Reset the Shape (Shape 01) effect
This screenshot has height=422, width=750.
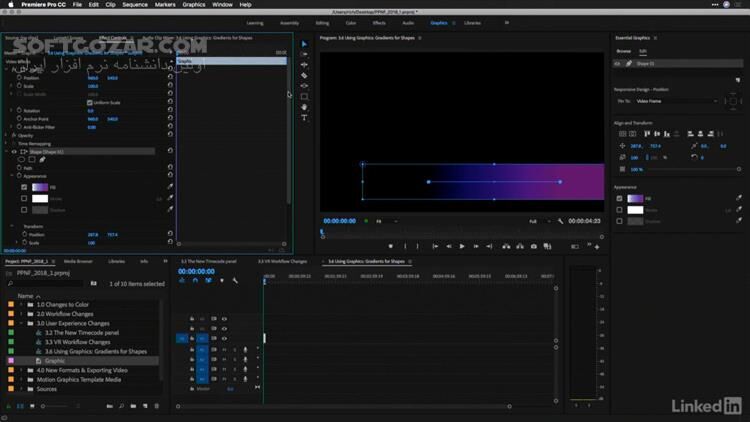[170, 151]
